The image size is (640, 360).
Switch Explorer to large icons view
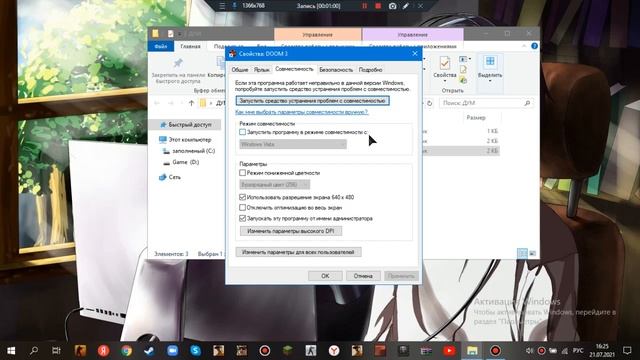(533, 253)
